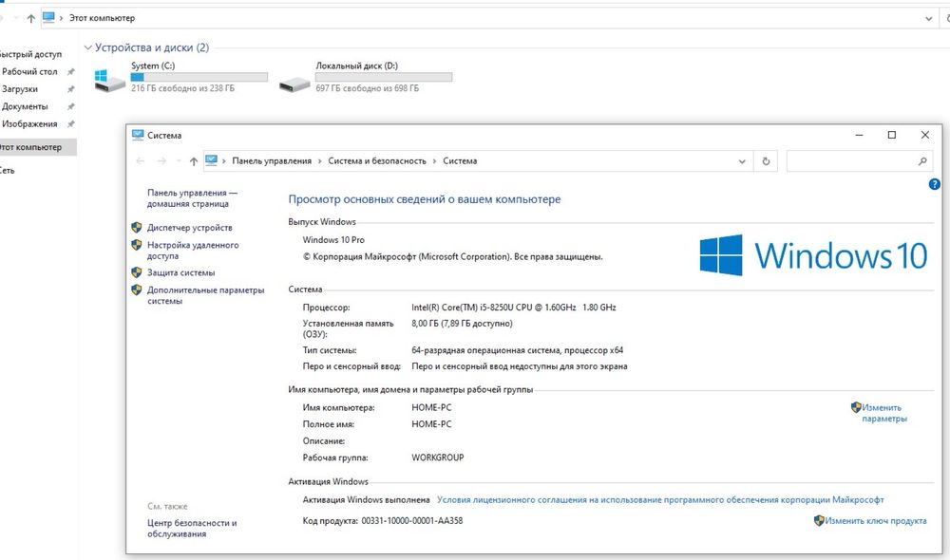Click 8,00 ГБ installed memory value
Image resolution: width=950 pixels, height=560 pixels.
462,324
